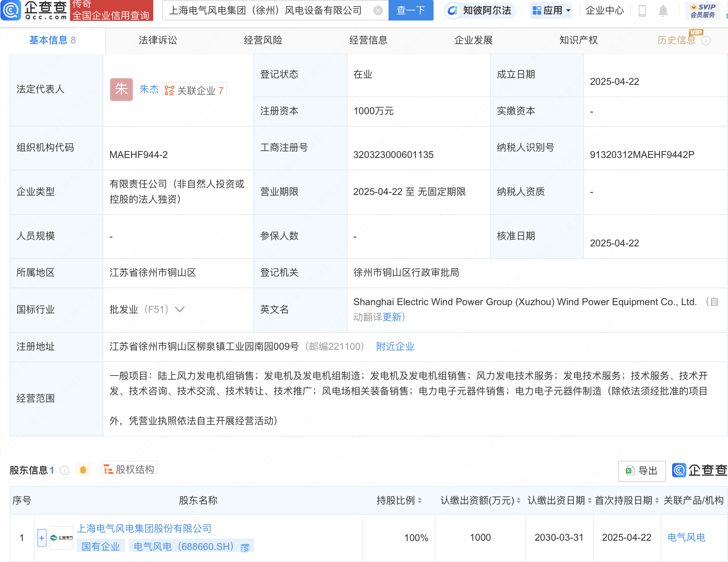
Task: Click the alert bell beside 股东信息
Action: coord(83,469)
